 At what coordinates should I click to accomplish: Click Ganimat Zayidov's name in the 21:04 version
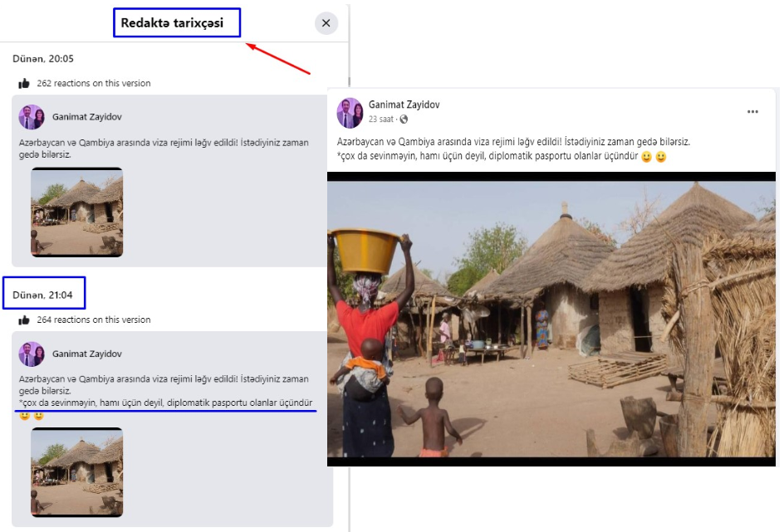click(x=87, y=354)
